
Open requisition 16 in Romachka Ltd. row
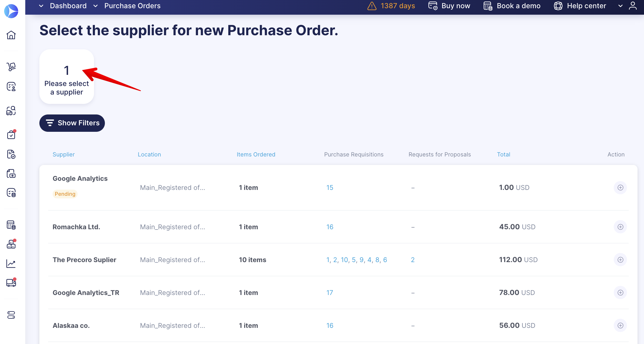(x=330, y=227)
